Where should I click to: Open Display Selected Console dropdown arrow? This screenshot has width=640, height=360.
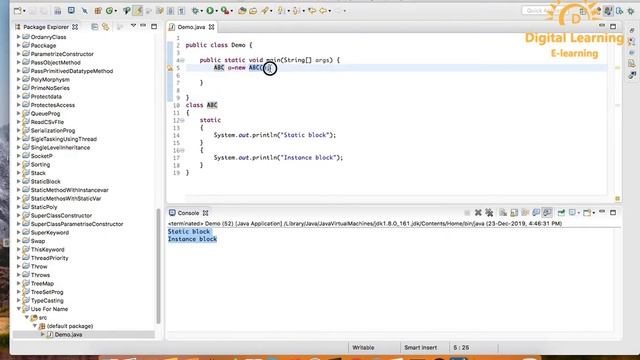[579, 213]
